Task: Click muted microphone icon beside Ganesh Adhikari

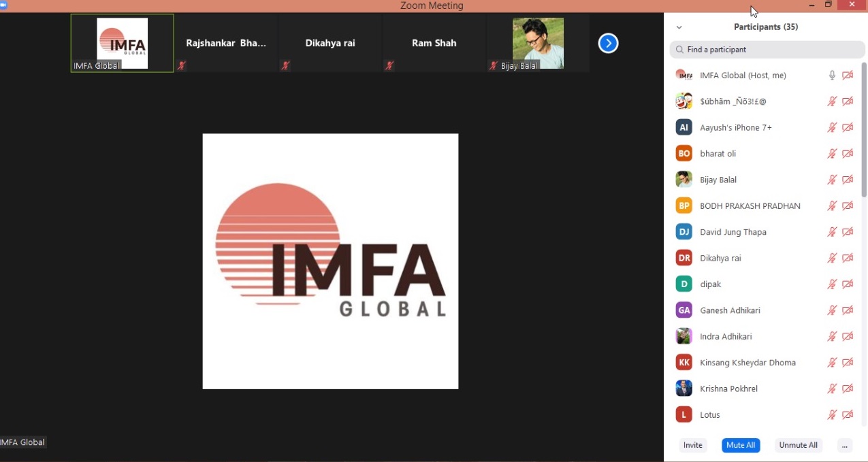Action: [832, 310]
